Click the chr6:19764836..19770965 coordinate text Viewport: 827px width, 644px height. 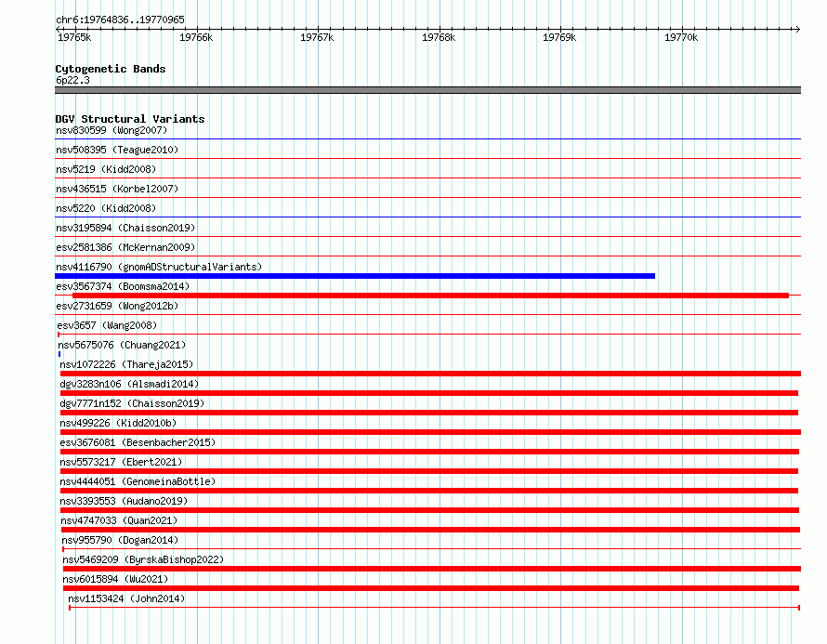[120, 20]
